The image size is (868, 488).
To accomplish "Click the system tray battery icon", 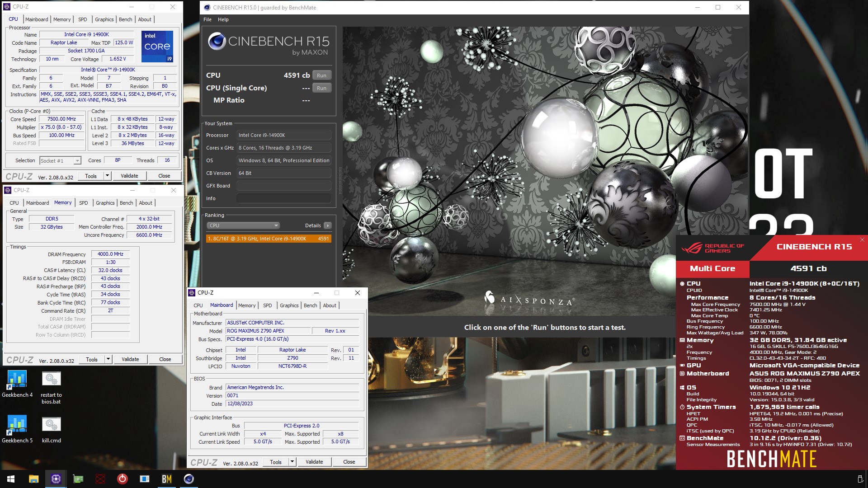I will tap(860, 479).
